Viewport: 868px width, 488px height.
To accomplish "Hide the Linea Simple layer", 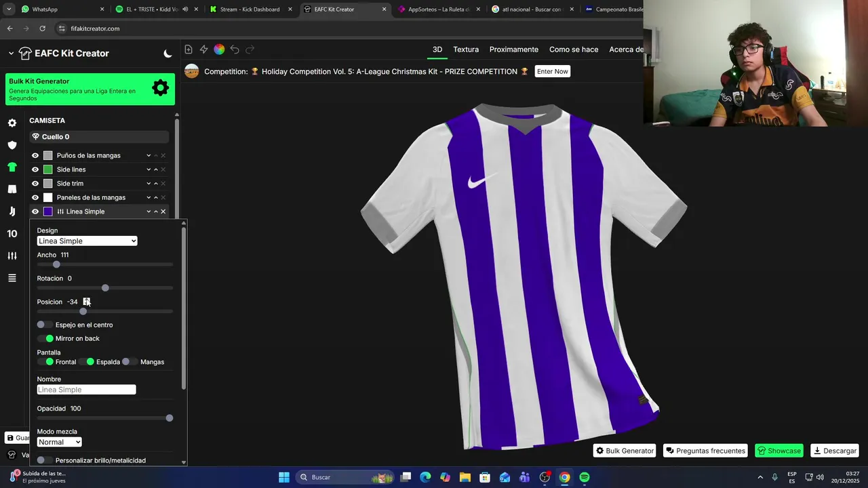I will [35, 211].
